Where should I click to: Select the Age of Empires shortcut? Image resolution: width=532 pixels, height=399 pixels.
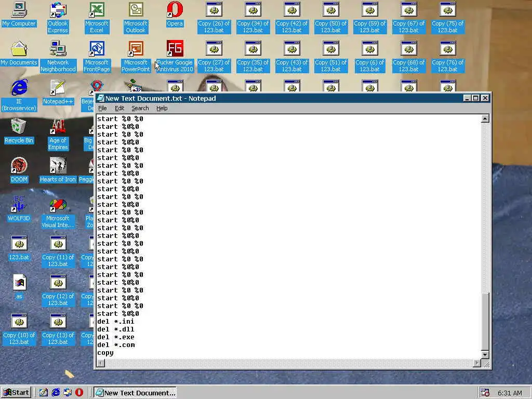[58, 135]
